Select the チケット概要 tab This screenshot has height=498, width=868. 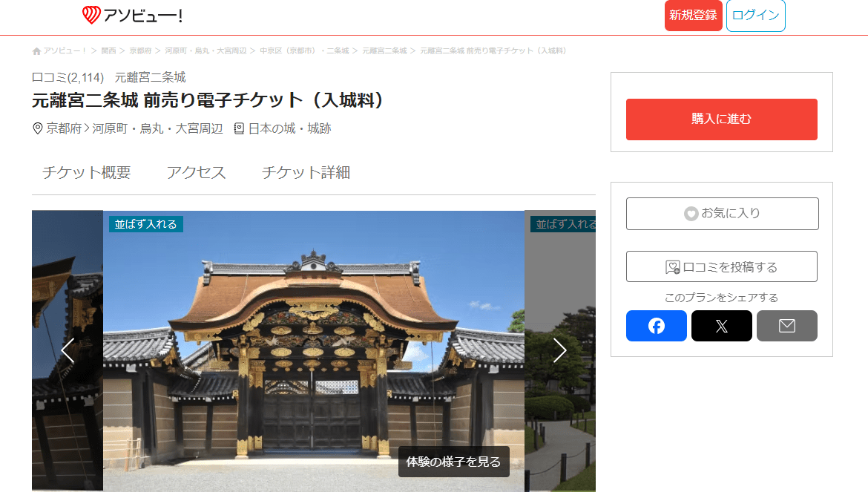(x=86, y=172)
